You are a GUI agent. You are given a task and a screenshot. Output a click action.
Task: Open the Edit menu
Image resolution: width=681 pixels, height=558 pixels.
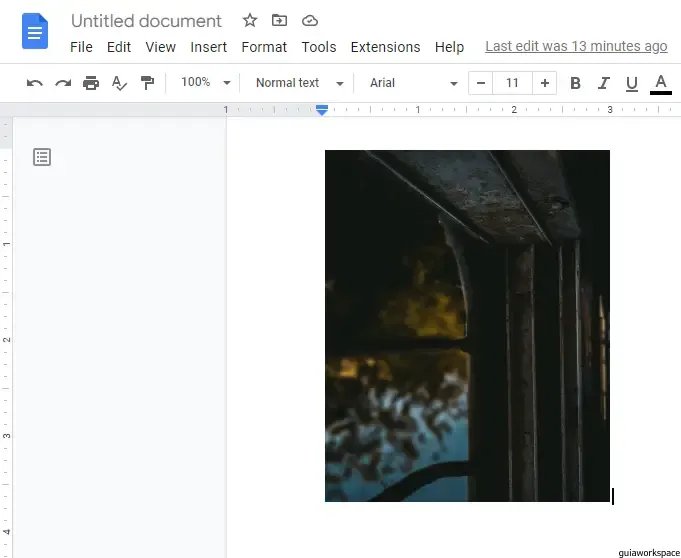point(119,47)
